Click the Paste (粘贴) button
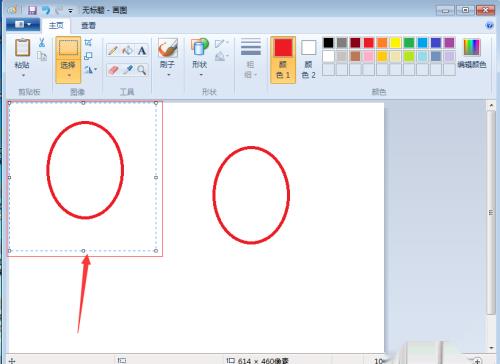 22,58
